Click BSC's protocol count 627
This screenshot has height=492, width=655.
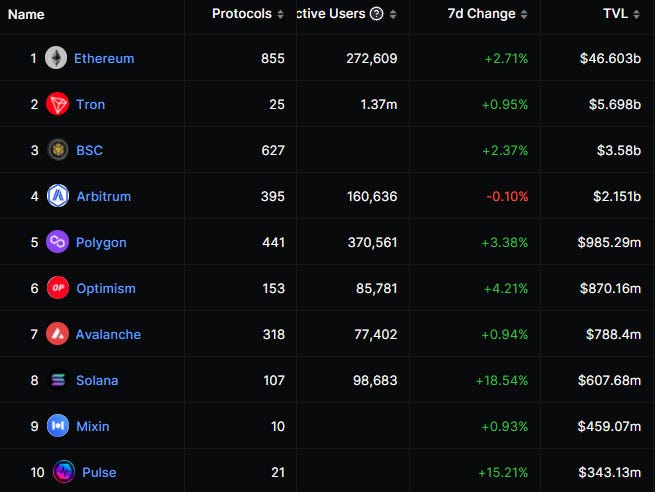point(273,150)
